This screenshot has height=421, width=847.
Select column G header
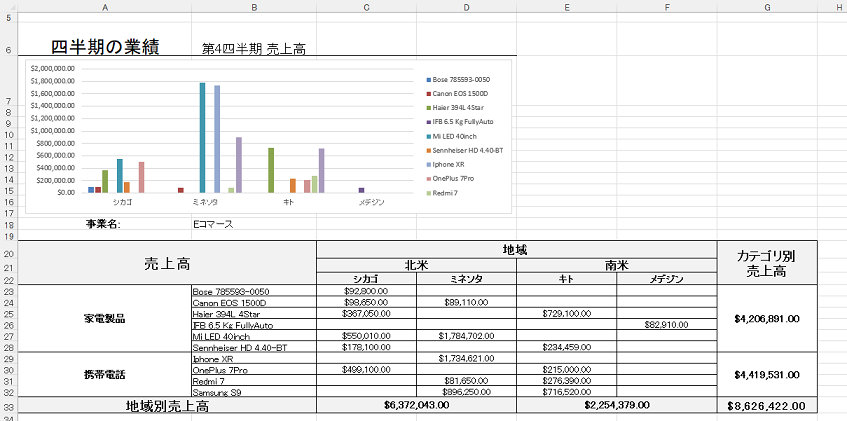point(767,6)
